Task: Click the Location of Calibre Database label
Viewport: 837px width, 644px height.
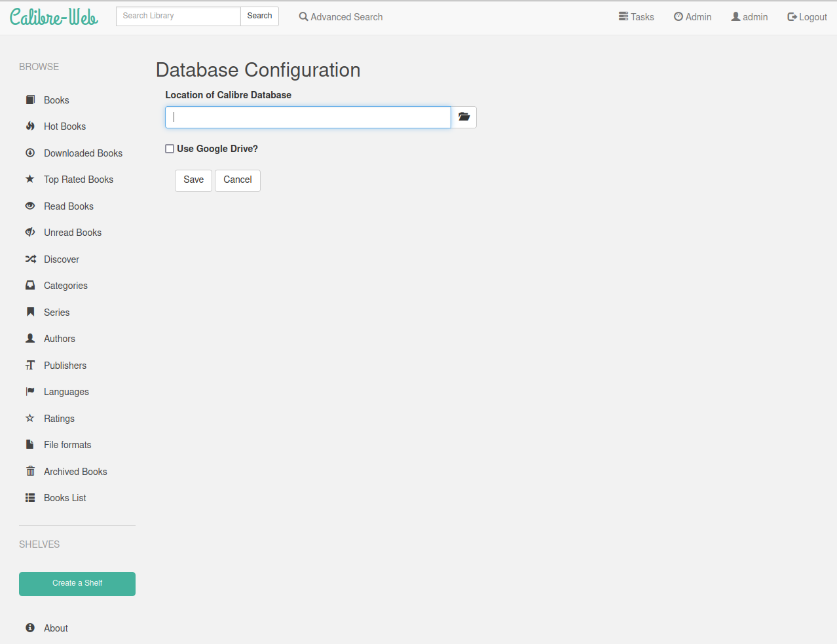Action: (x=228, y=95)
